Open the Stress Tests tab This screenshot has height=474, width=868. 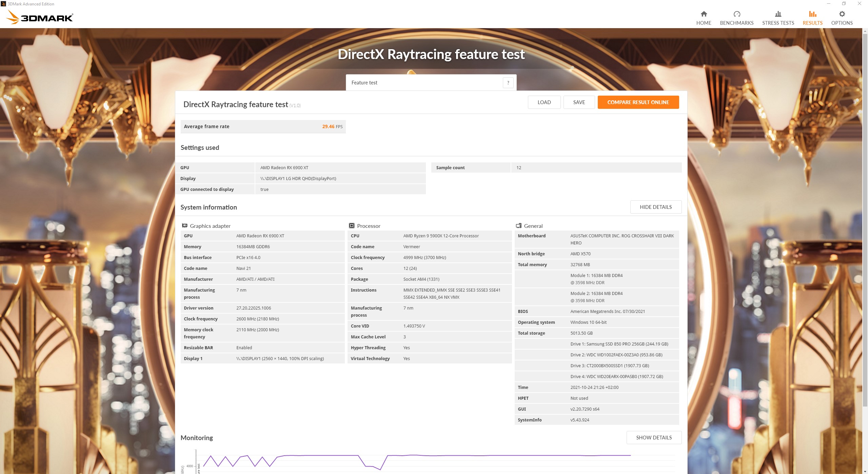(x=778, y=18)
